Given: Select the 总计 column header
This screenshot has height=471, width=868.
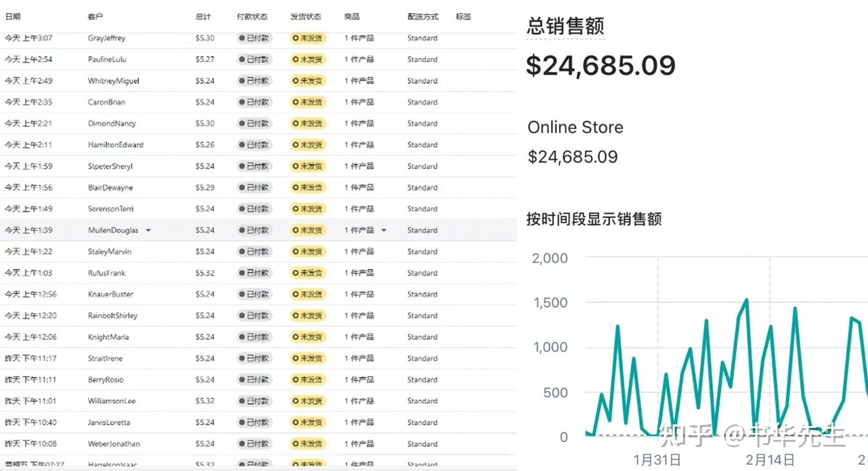Looking at the screenshot, I should pos(203,17).
